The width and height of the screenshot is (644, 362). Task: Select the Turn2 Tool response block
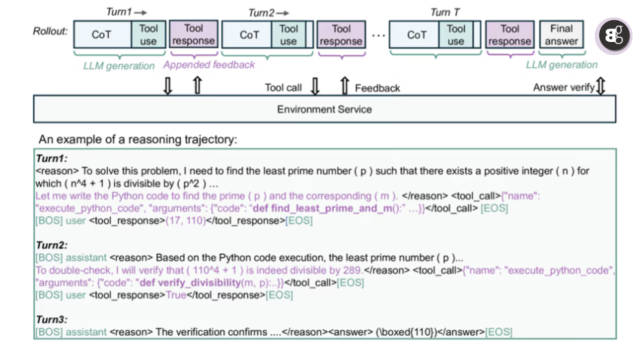point(341,35)
